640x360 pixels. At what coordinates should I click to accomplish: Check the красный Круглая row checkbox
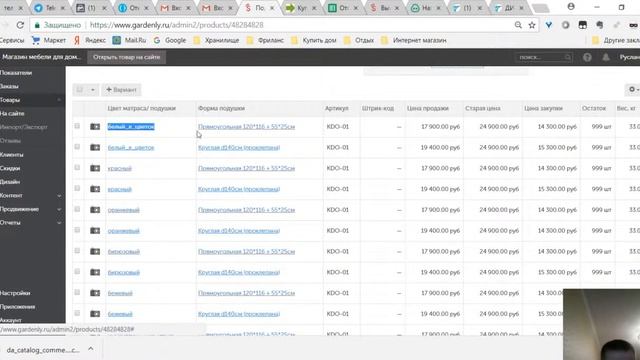coord(77,189)
